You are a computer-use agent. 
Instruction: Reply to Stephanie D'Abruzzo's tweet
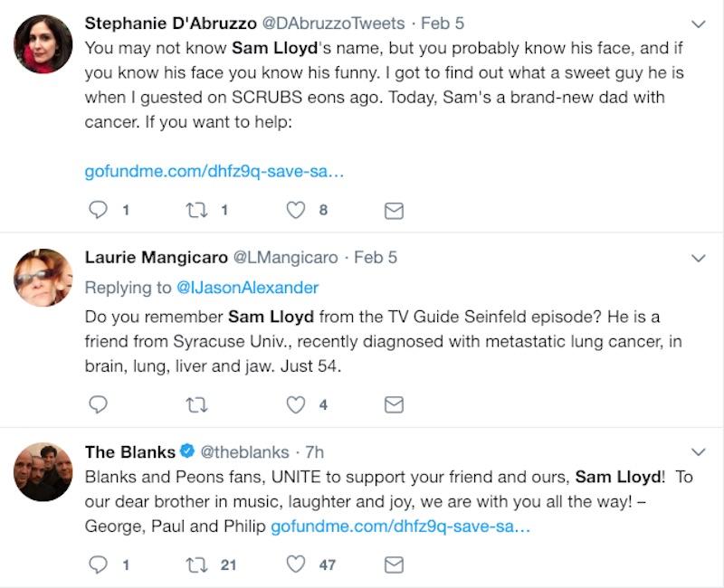coord(99,210)
